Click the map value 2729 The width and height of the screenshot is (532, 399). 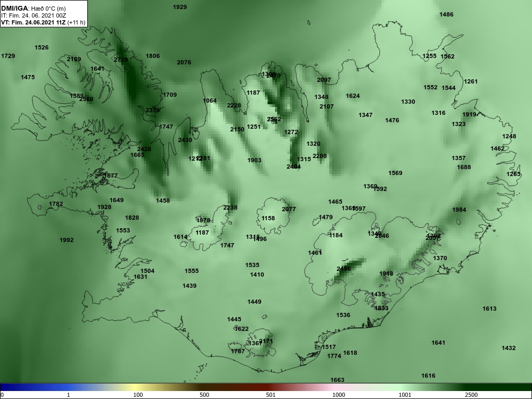[121, 60]
